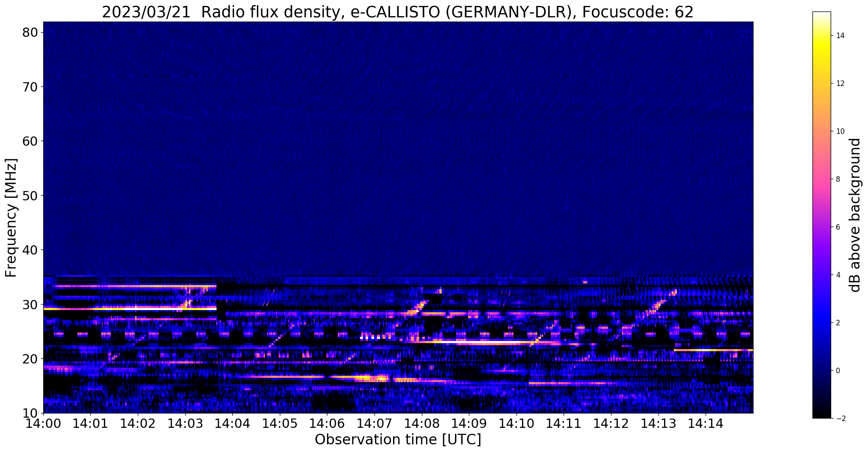Click the 14:10 time tick label
The width and height of the screenshot is (868, 452).
pyautogui.click(x=516, y=423)
